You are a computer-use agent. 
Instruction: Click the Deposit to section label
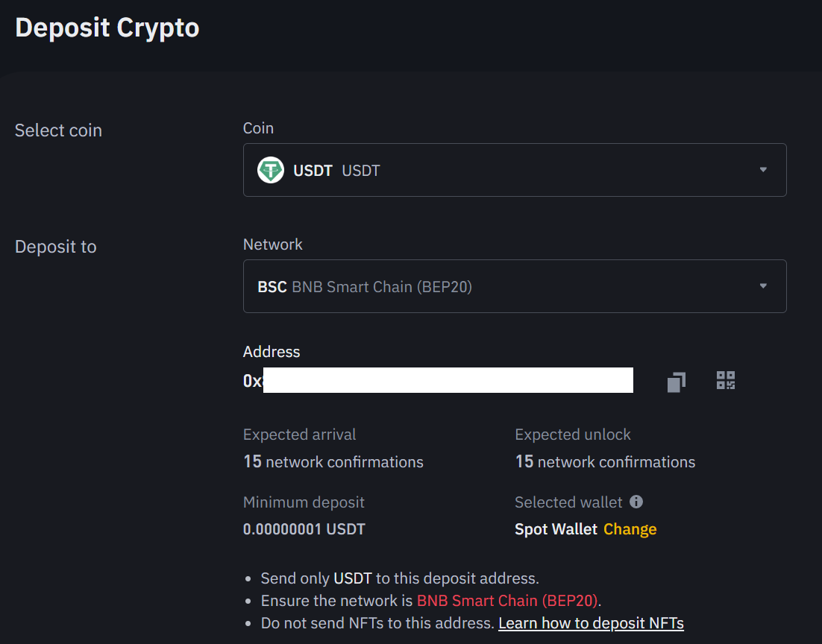56,247
